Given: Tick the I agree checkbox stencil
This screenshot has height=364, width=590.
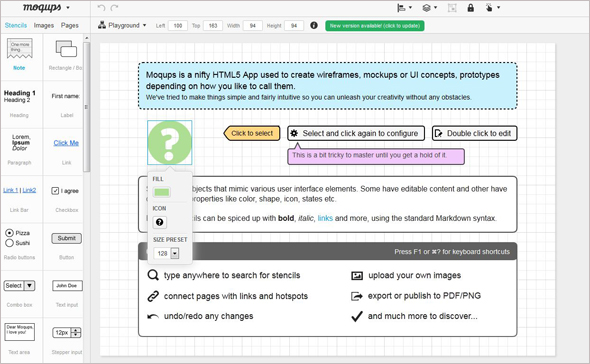Looking at the screenshot, I should pyautogui.click(x=55, y=191).
